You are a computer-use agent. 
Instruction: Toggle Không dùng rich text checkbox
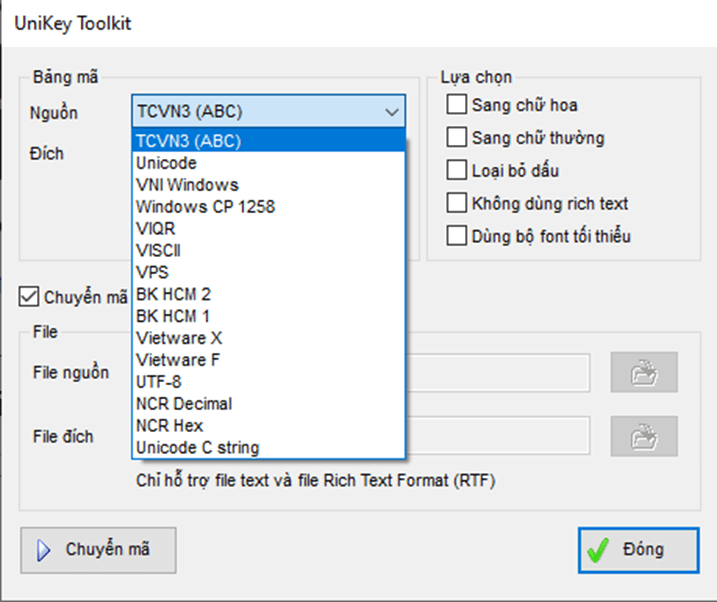click(x=457, y=204)
